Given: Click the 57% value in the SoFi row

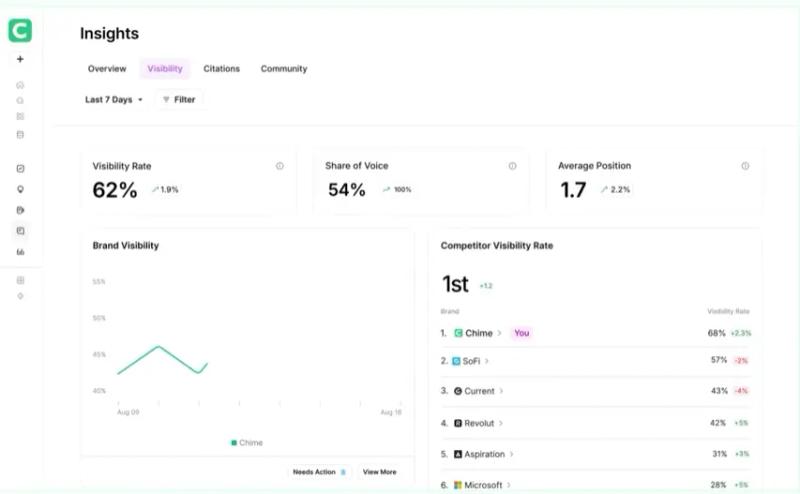Looking at the screenshot, I should click(719, 360).
